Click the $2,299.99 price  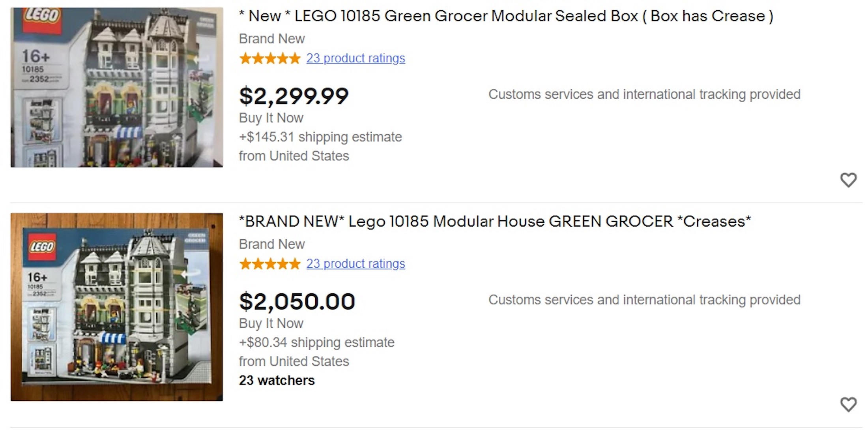pos(294,96)
